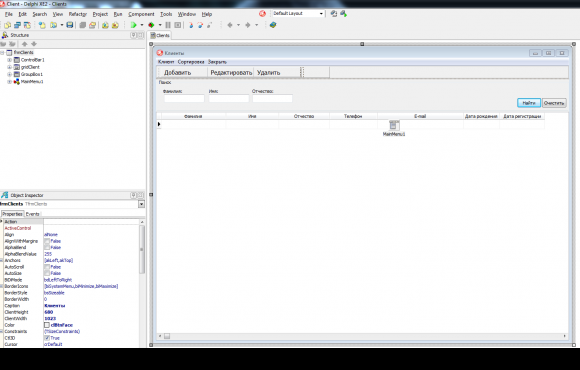The width and height of the screenshot is (580, 370).
Task: Open the Component menu
Action: (141, 14)
